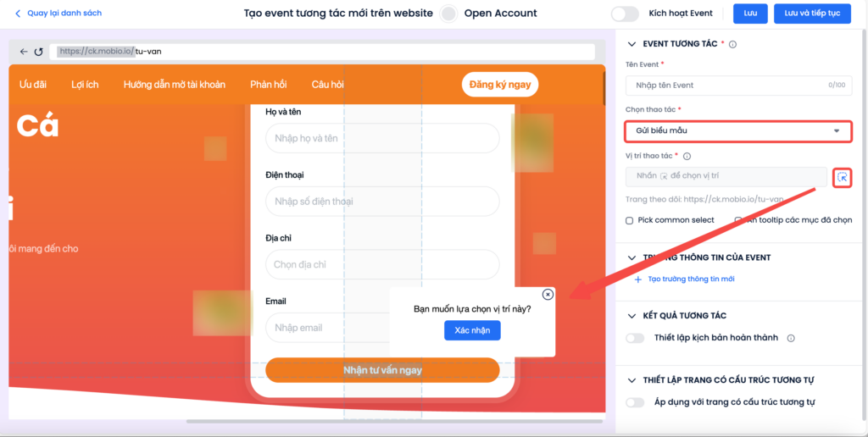Reload the preview page with refresh icon

pyautogui.click(x=39, y=52)
